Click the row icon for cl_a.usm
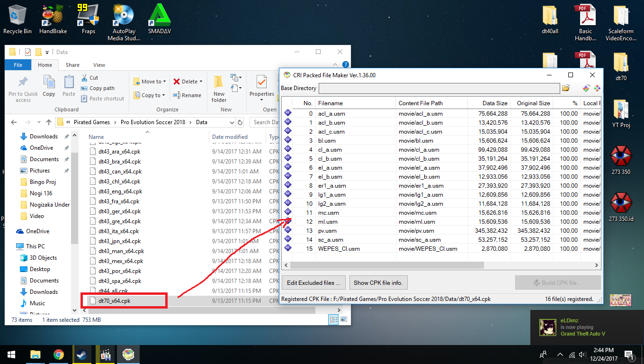Viewport: 644px width, 364px height. pos(287,149)
